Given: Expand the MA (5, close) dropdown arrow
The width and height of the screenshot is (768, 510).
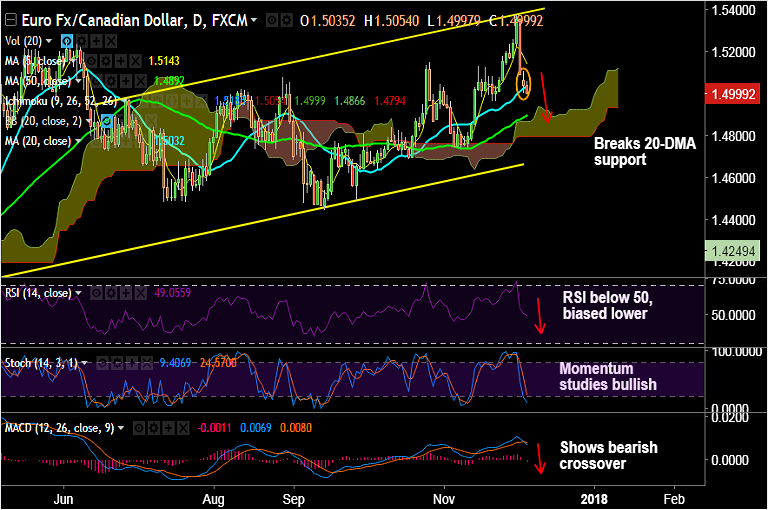Looking at the screenshot, I should (73, 61).
